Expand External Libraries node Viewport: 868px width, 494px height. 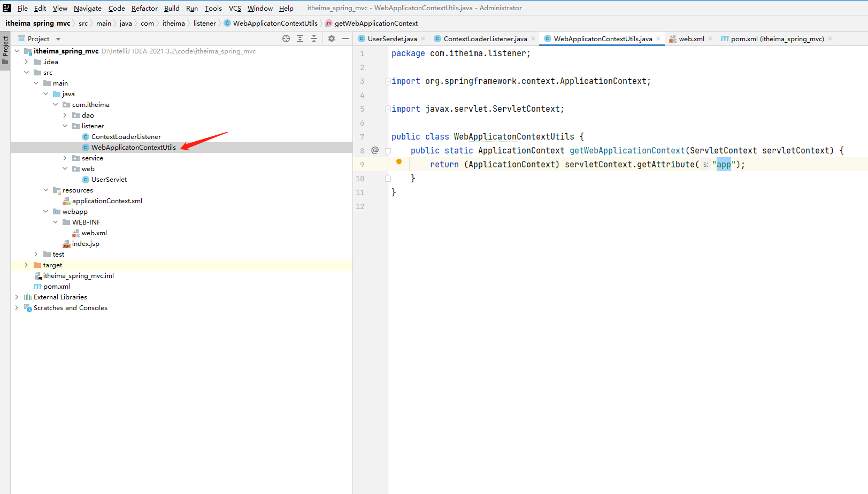[17, 297]
